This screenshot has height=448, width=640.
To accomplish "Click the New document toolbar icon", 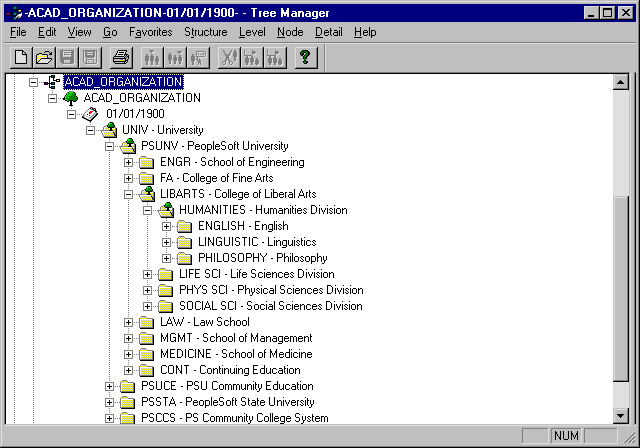I will tap(21, 57).
